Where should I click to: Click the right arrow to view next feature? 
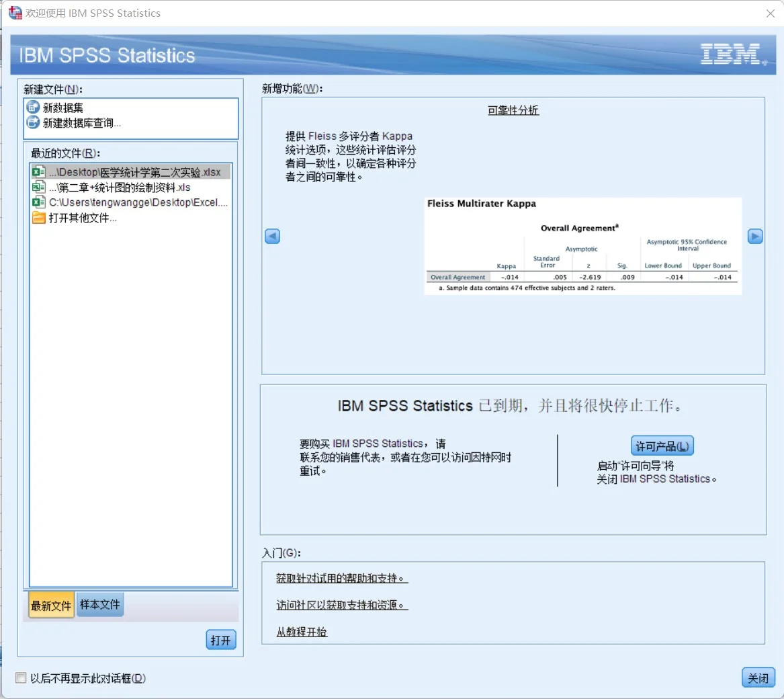point(754,236)
